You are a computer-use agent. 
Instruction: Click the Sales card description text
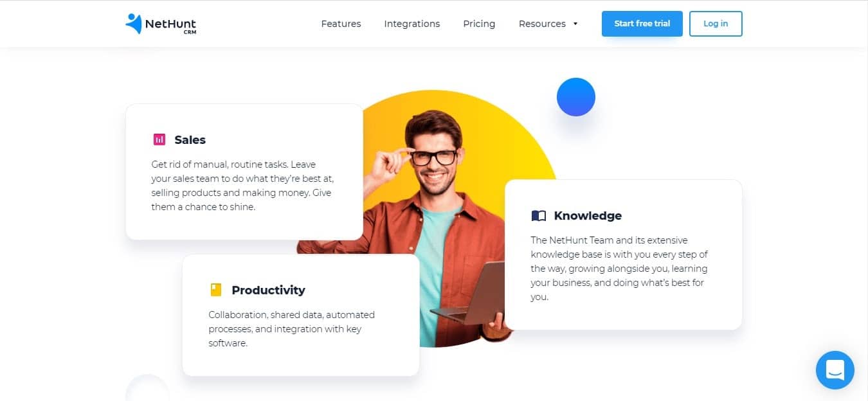point(243,186)
